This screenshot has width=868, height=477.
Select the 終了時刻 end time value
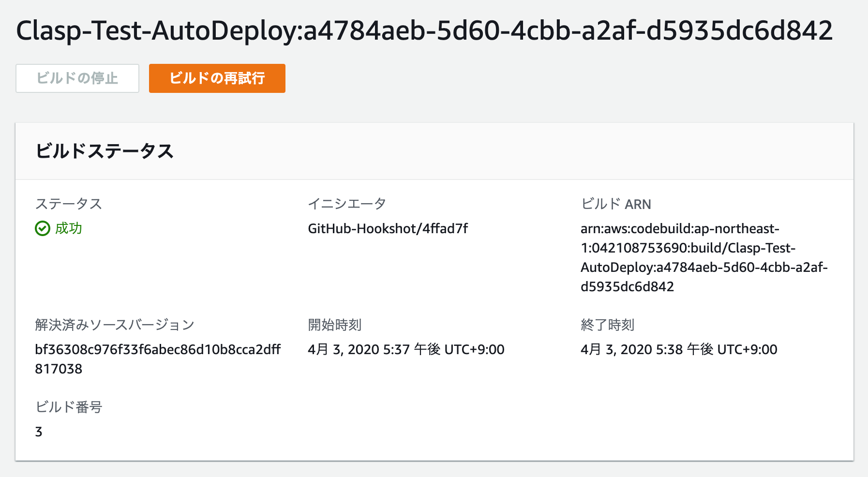coord(679,349)
